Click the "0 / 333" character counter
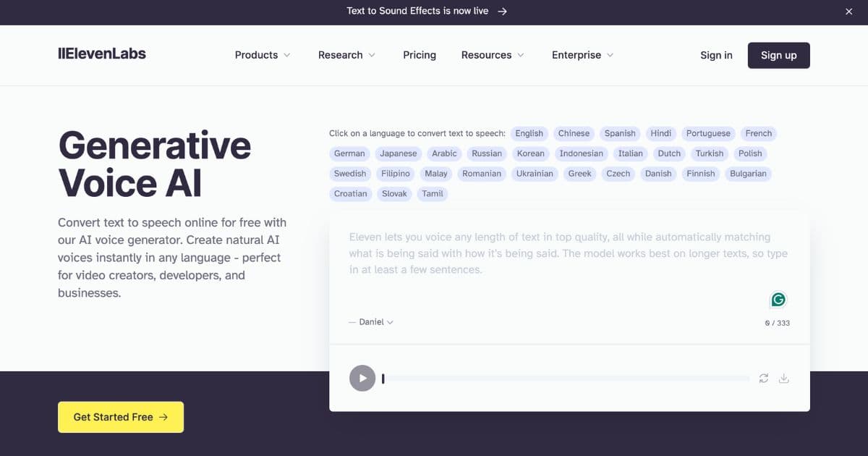This screenshot has width=868, height=456. point(778,323)
